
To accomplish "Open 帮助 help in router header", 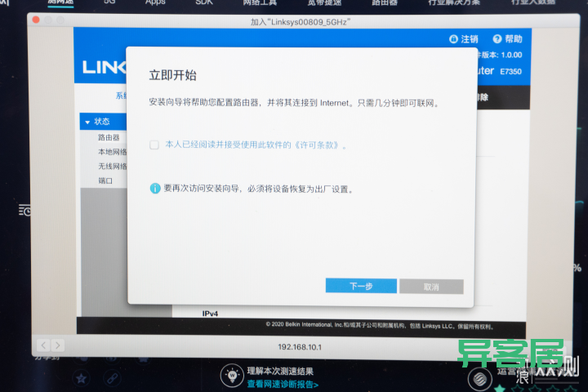I will (x=508, y=38).
